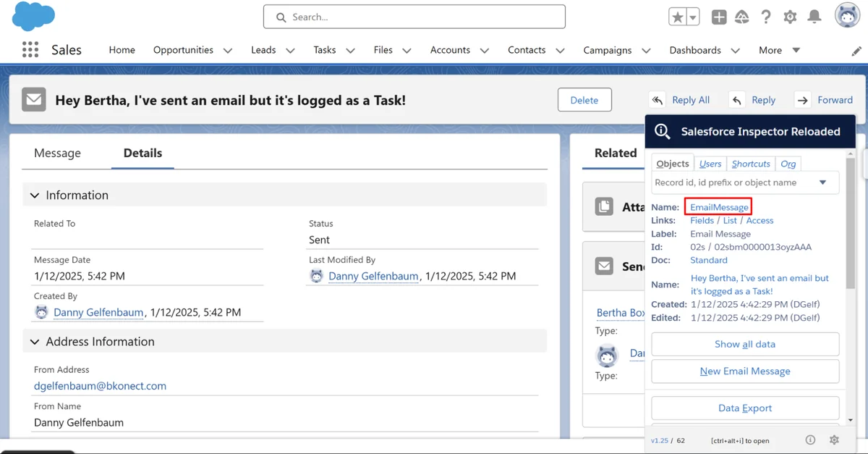
Task: Expand the Opportunities chevron menu
Action: tap(228, 51)
